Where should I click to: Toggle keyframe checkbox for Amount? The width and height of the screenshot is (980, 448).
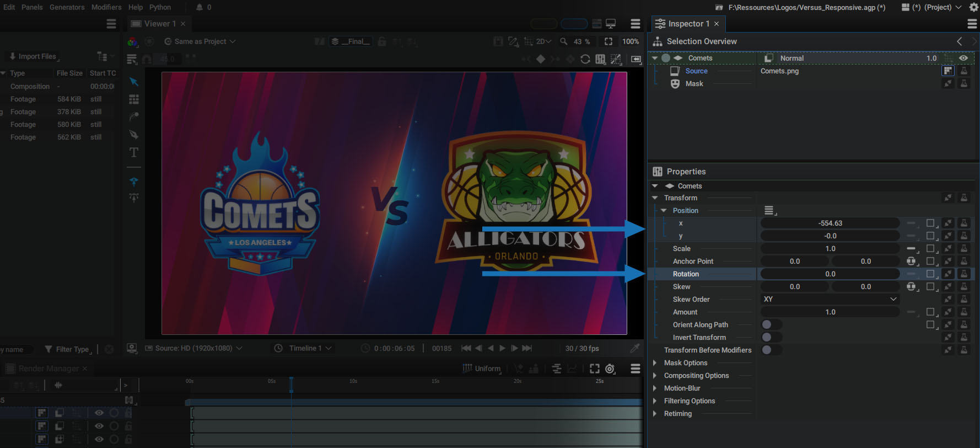[930, 312]
